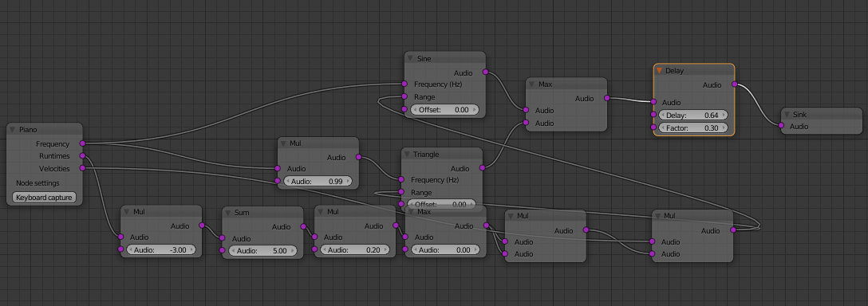This screenshot has height=306, width=868.
Task: Click the Sine Frequency (Hz) input socket
Action: pos(404,84)
